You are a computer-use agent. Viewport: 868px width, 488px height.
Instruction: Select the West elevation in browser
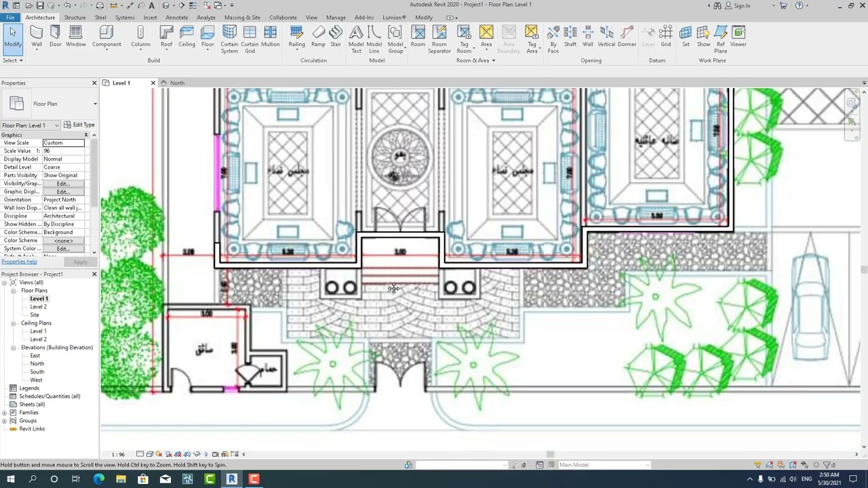[36, 380]
